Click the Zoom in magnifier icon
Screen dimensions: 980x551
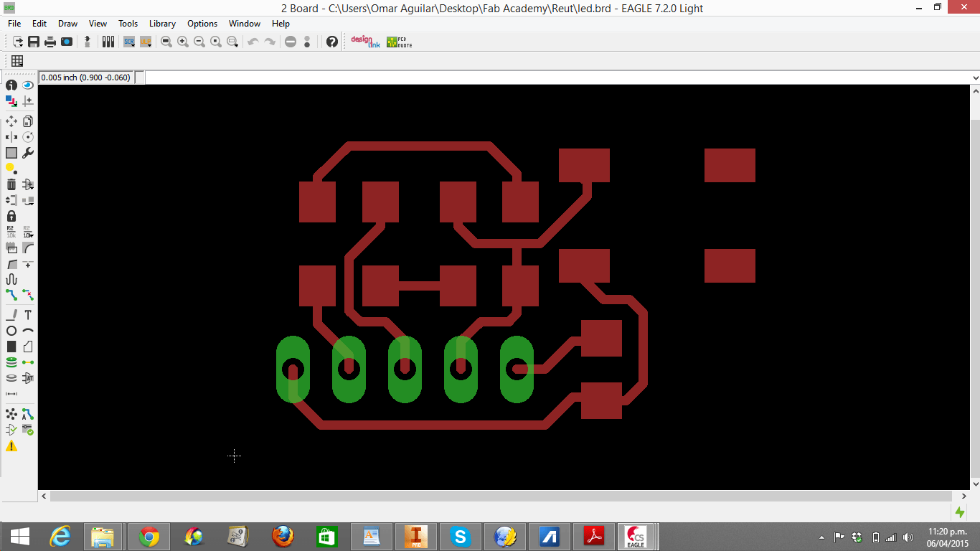coord(183,42)
